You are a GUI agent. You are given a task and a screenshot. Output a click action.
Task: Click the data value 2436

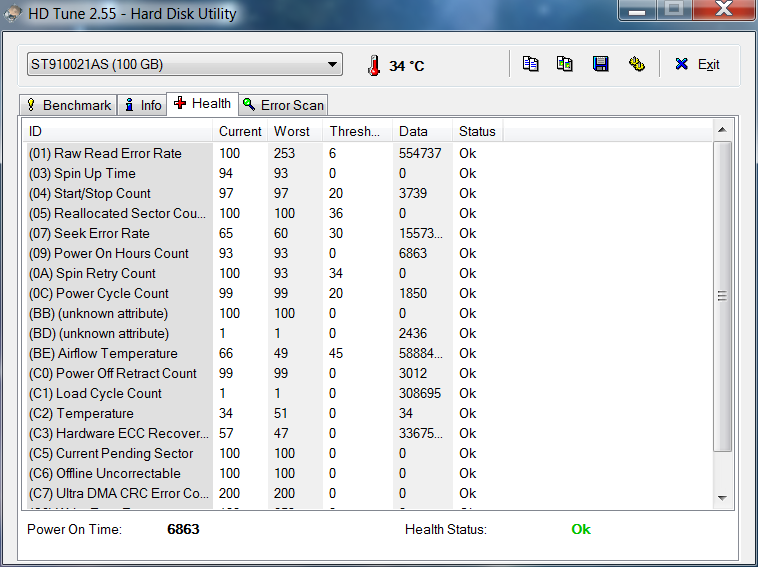pyautogui.click(x=412, y=334)
